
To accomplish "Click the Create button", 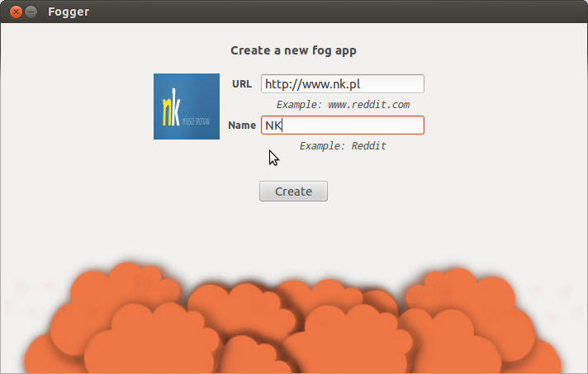I will coord(293,191).
